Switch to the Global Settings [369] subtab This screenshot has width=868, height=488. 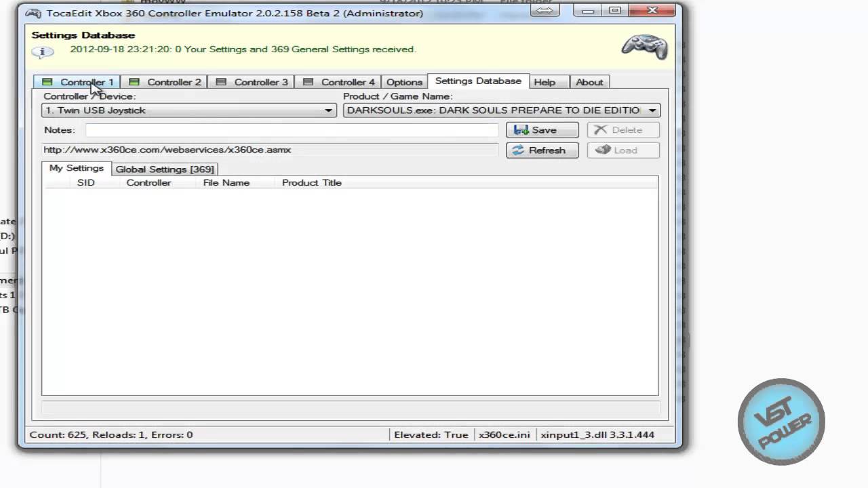click(x=165, y=169)
